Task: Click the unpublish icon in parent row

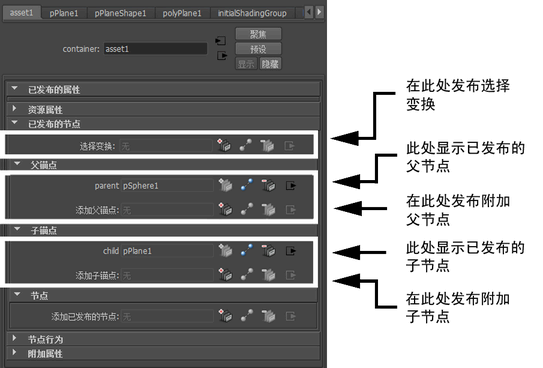Action: 268,185
